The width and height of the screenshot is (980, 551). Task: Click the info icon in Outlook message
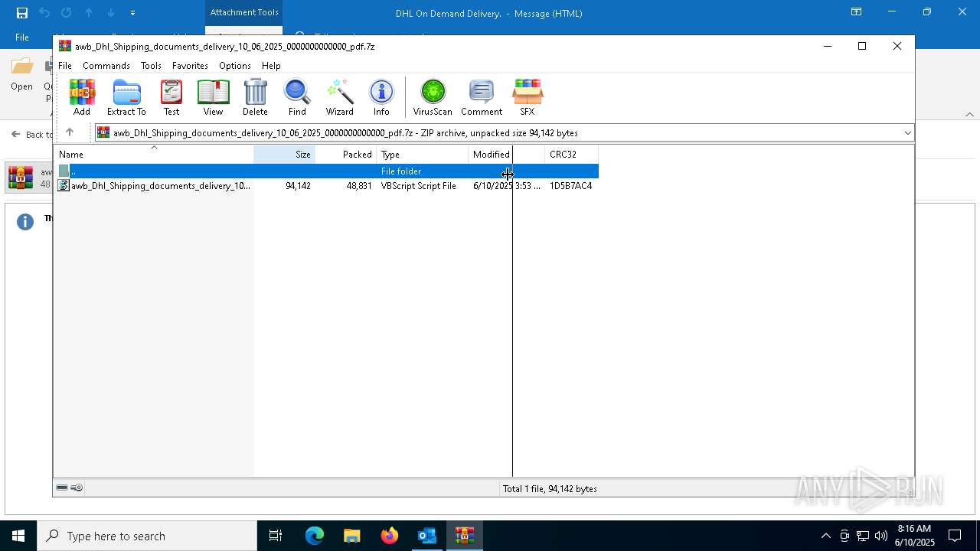click(x=25, y=222)
